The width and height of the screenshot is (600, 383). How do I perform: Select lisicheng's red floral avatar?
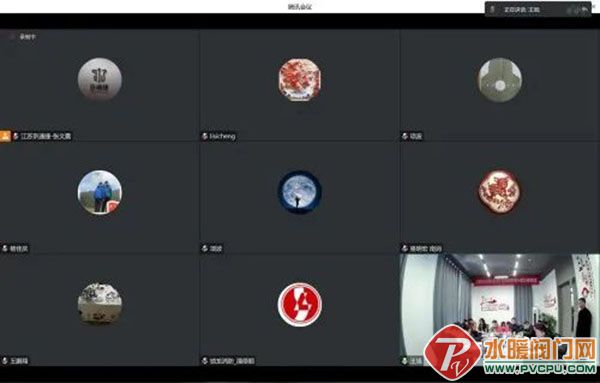pyautogui.click(x=300, y=80)
